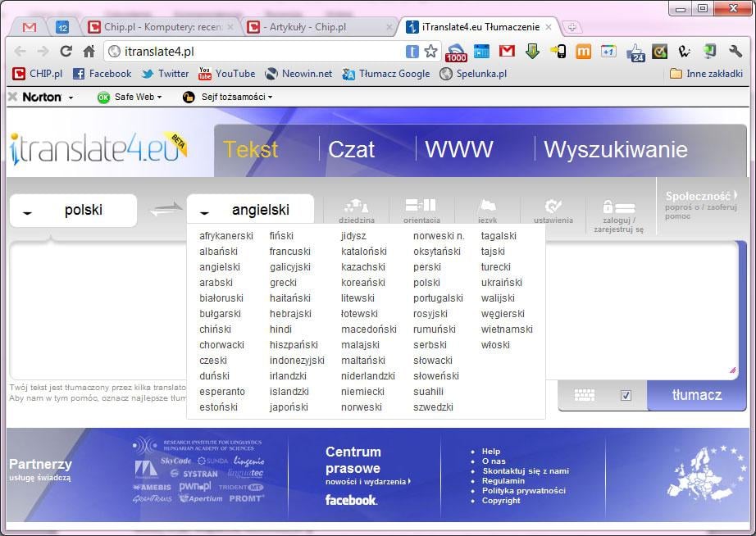Viewport: 756px width, 536px height.
Task: Open the Norton Safe Web dropdown
Action: click(x=130, y=97)
